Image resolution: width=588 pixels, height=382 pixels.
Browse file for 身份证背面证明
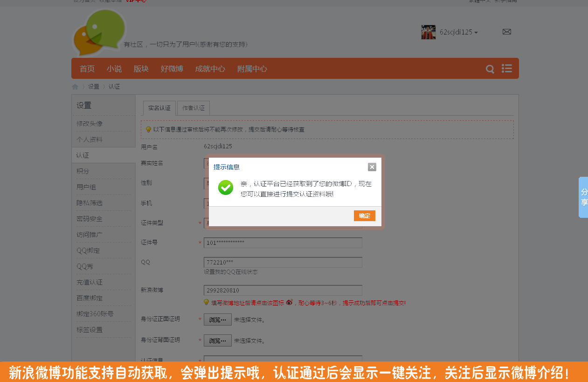tap(218, 340)
